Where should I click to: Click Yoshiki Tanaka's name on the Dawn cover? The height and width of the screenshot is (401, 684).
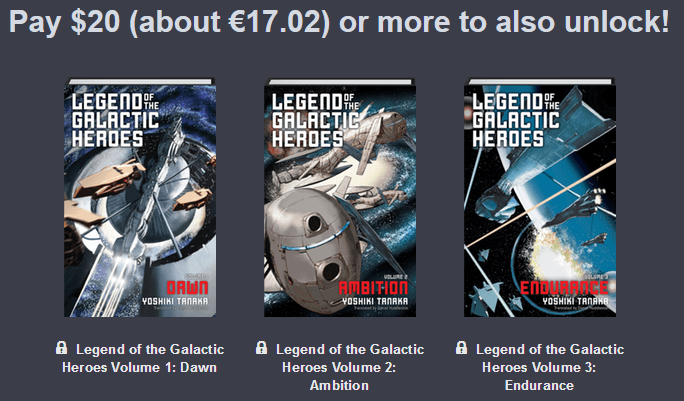pyautogui.click(x=175, y=301)
